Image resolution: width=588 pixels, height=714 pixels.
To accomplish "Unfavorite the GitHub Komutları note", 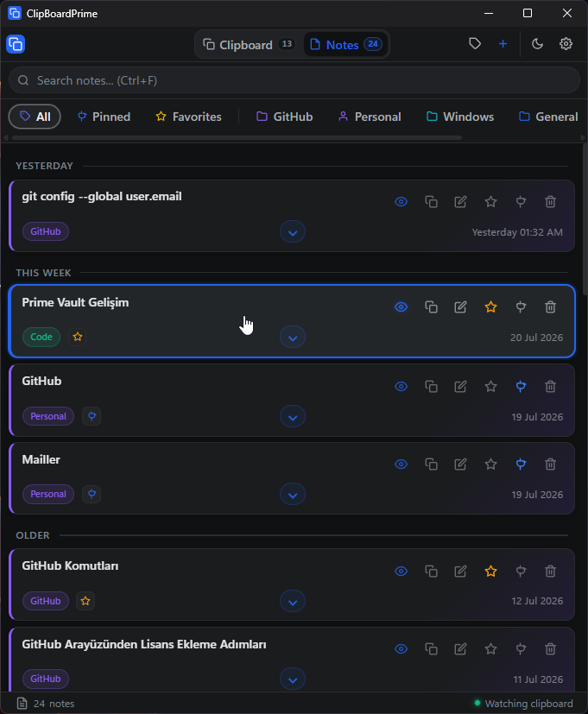I will [x=490, y=571].
